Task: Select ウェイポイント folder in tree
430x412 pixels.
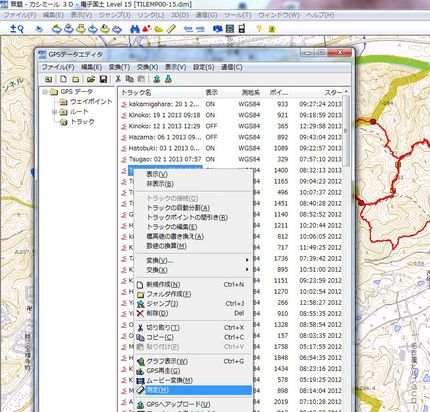Action: tap(91, 101)
